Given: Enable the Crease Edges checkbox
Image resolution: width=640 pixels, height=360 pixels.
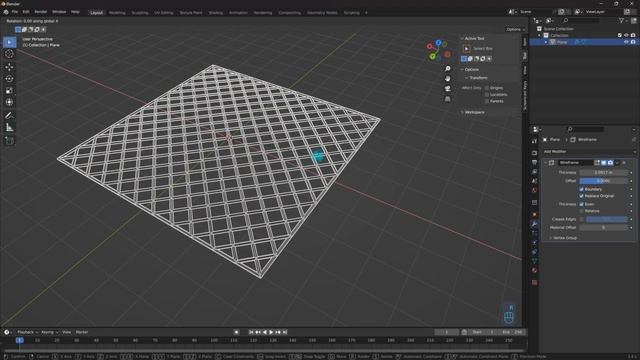Looking at the screenshot, I should [582, 219].
